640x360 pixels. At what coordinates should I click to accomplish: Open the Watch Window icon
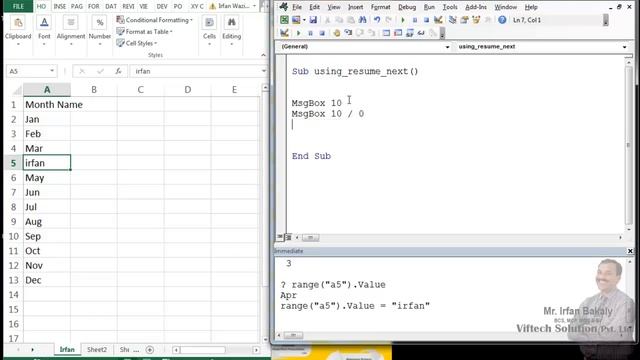coord(410,33)
